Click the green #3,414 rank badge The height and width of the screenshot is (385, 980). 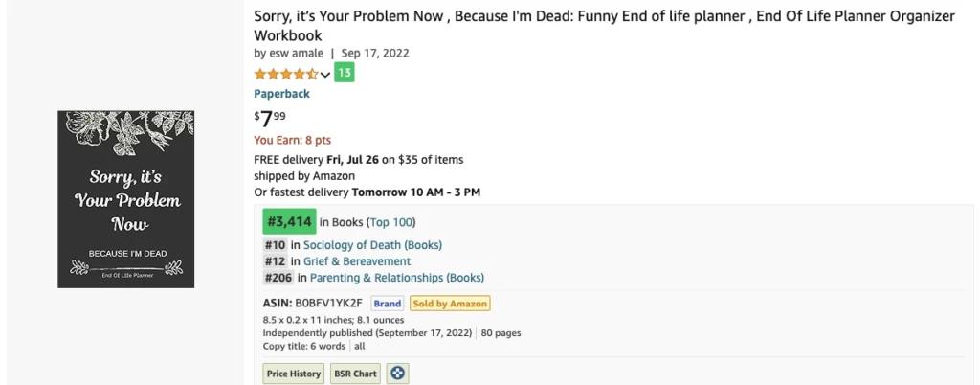289,221
